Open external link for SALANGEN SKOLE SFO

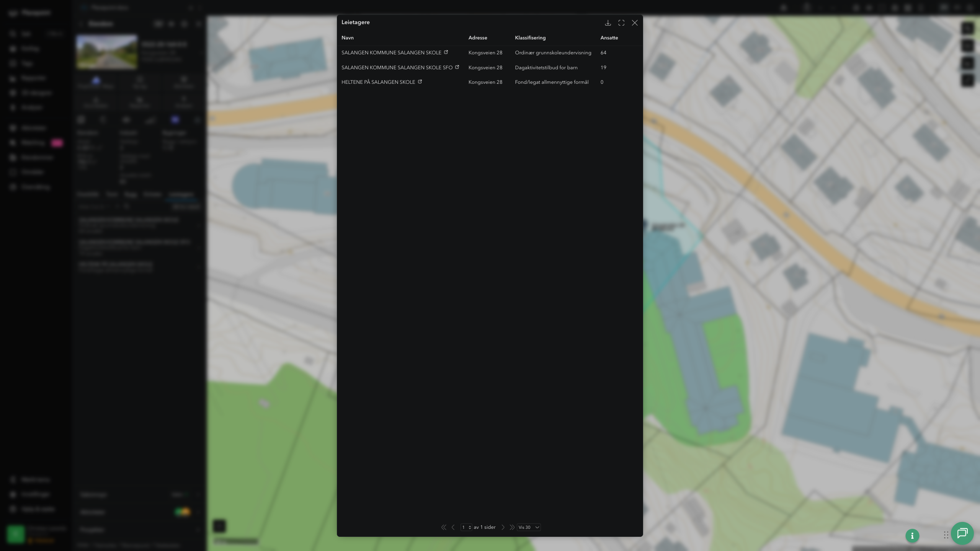[457, 67]
